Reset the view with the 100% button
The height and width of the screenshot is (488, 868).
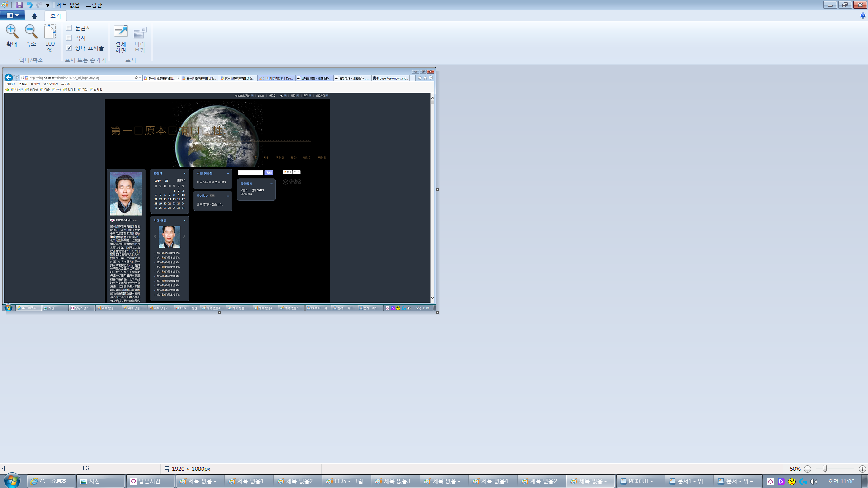pos(50,38)
